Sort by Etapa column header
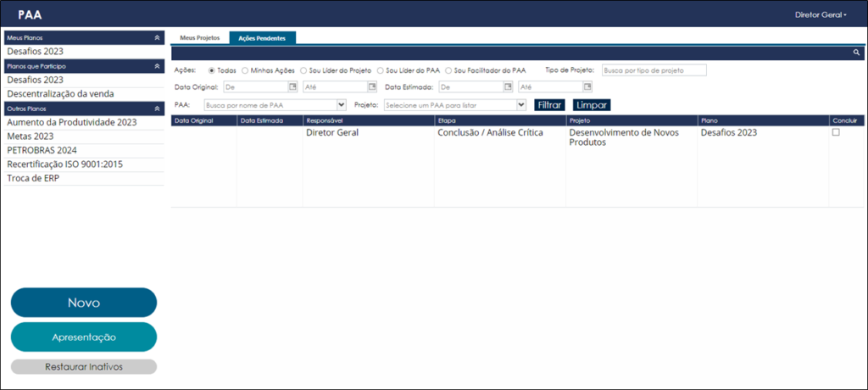 click(x=500, y=120)
